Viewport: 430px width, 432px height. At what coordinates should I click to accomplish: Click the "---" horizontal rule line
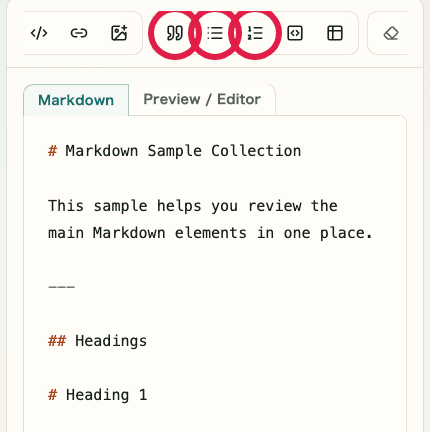click(62, 287)
